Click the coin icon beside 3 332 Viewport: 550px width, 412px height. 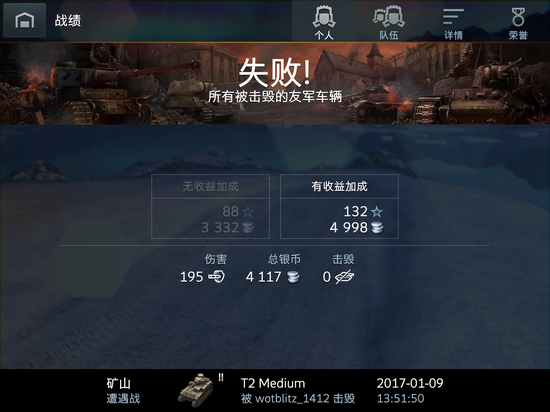pos(248,228)
